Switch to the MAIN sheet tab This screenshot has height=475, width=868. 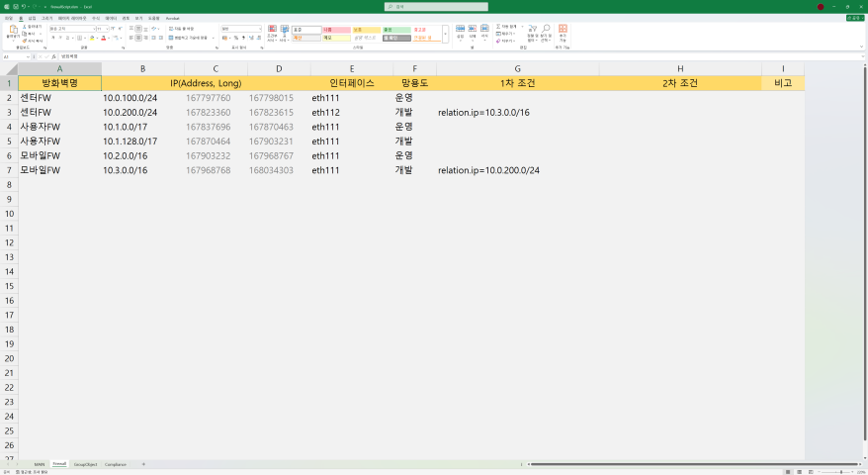(x=40, y=464)
